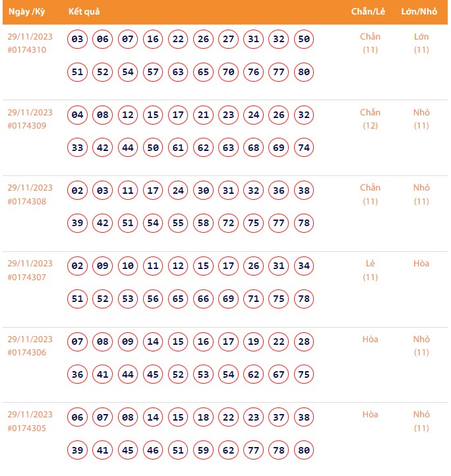Click ball 28 in draw #0174306
The width and height of the screenshot is (451, 476).
click(x=303, y=342)
